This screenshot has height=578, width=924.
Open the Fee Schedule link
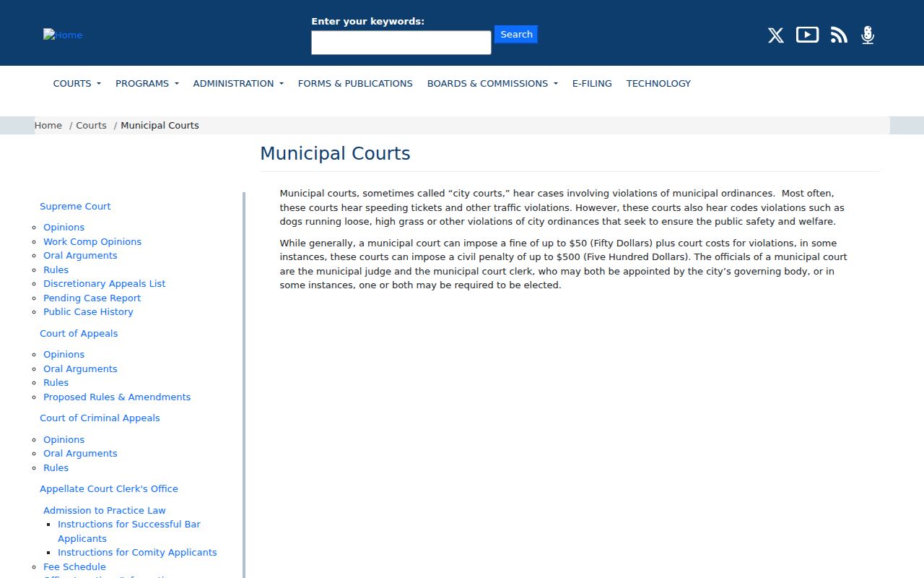click(74, 566)
